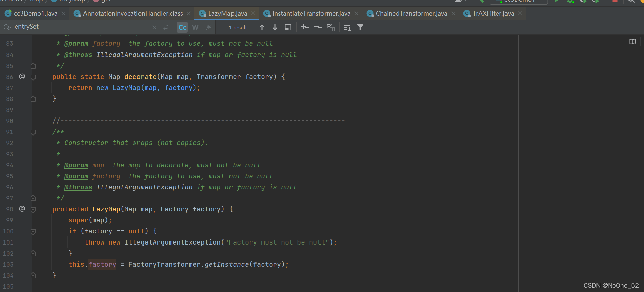This screenshot has height=292, width=644.
Task: Toggle the Words (W) search option
Action: click(x=195, y=27)
